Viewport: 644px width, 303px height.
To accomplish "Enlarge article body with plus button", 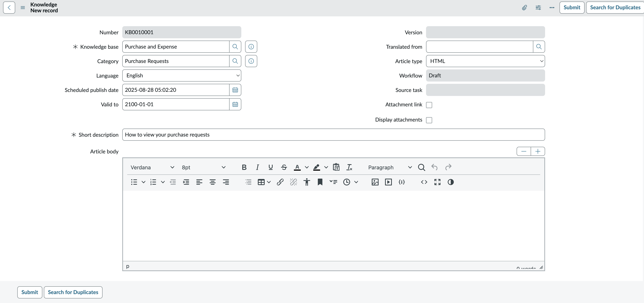I will 538,151.
